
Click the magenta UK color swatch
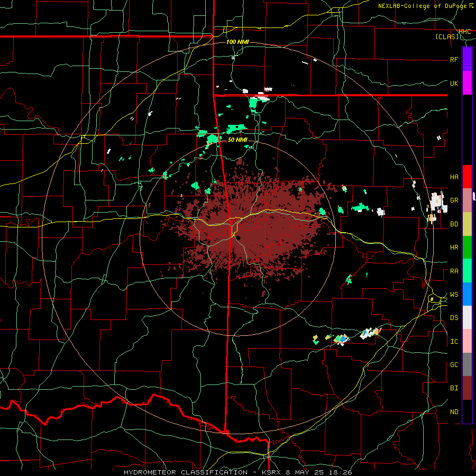click(467, 83)
